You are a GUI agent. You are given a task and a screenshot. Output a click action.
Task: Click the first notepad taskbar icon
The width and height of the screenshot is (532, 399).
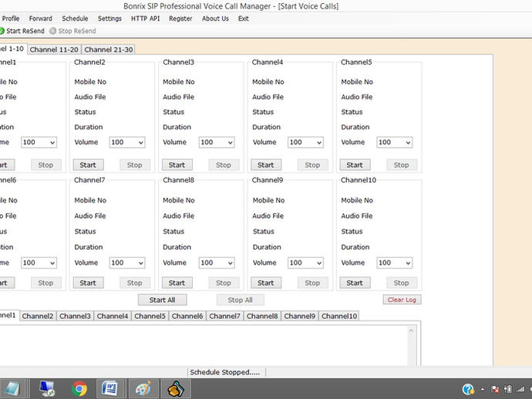tap(12, 388)
